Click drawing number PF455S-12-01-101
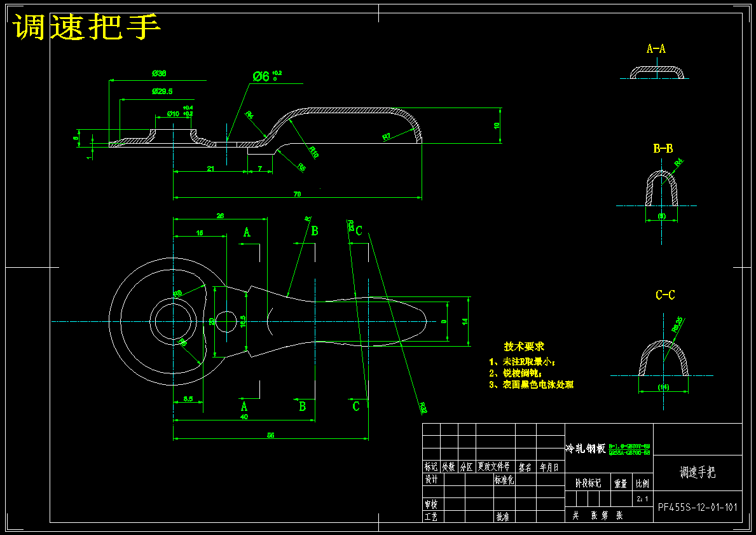This screenshot has width=756, height=535. 698,507
